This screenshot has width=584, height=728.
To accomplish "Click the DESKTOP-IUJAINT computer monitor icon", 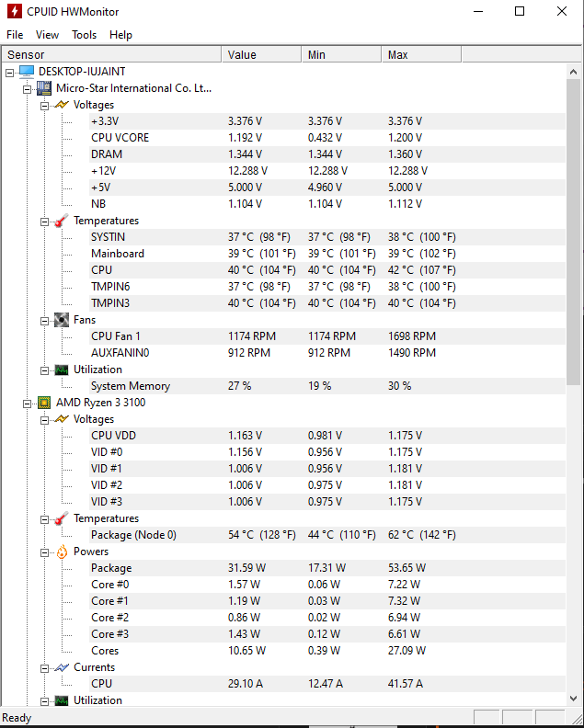I will 27,72.
